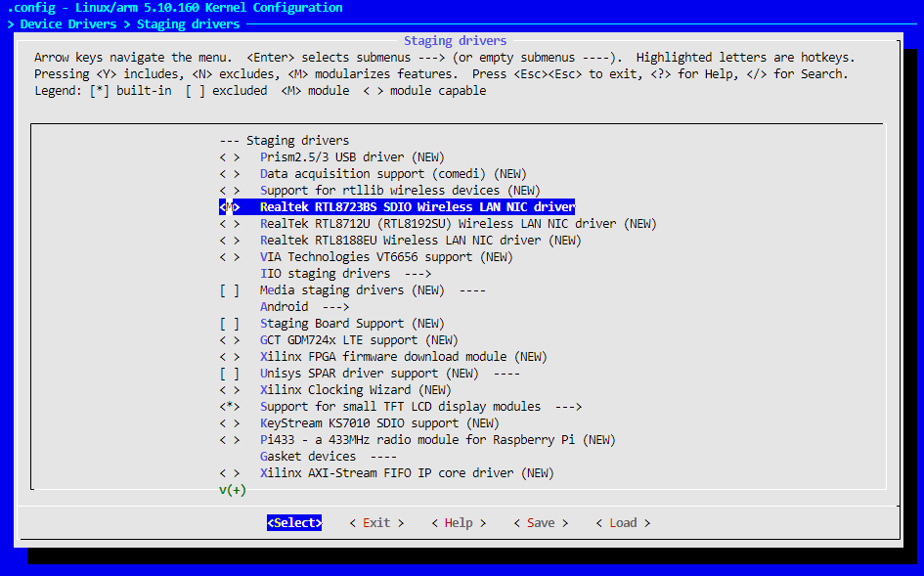Click the '--- Staging drivers' header line
Image resolution: width=924 pixels, height=576 pixels.
click(284, 140)
